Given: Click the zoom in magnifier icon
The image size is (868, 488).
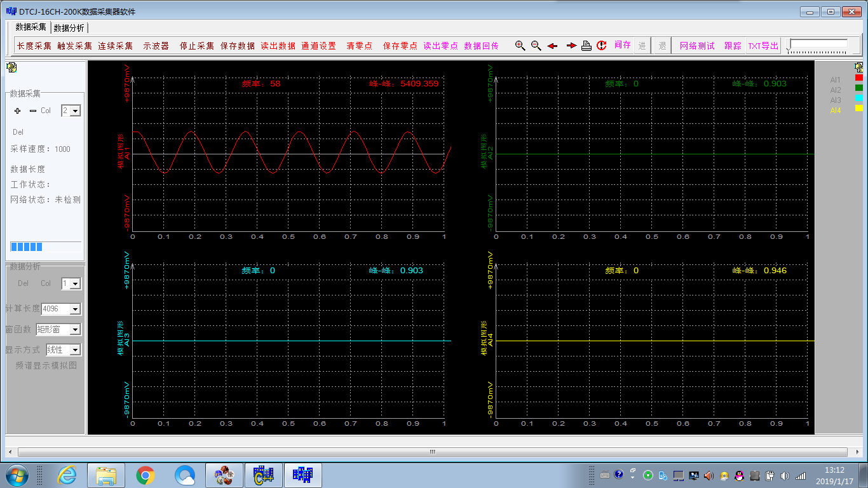Looking at the screenshot, I should [x=520, y=46].
